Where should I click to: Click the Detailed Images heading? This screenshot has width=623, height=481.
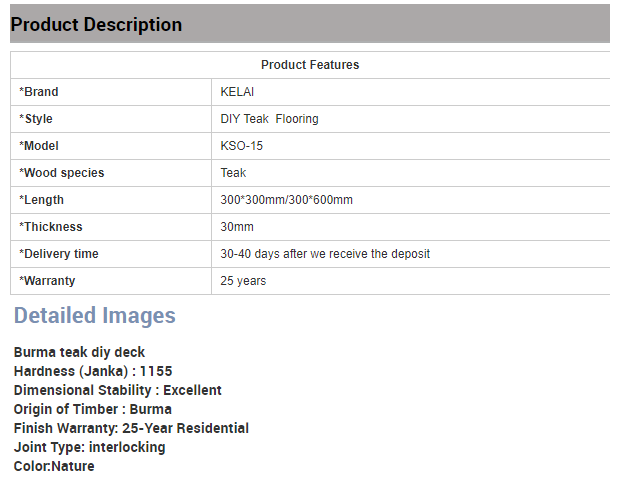pyautogui.click(x=95, y=315)
